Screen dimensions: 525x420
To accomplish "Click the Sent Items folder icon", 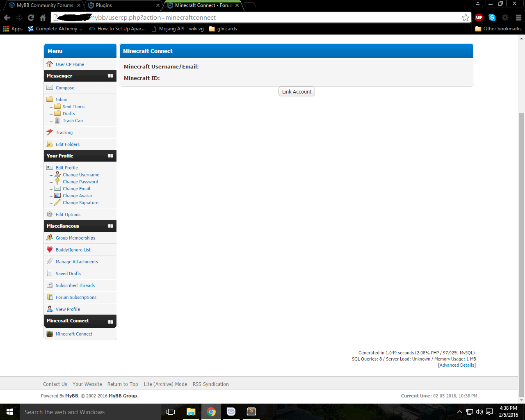I will point(57,106).
